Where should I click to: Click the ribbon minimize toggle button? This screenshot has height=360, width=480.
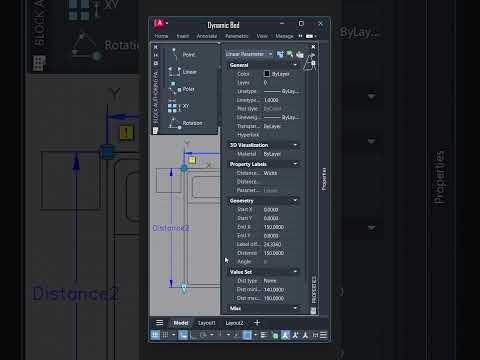click(310, 36)
